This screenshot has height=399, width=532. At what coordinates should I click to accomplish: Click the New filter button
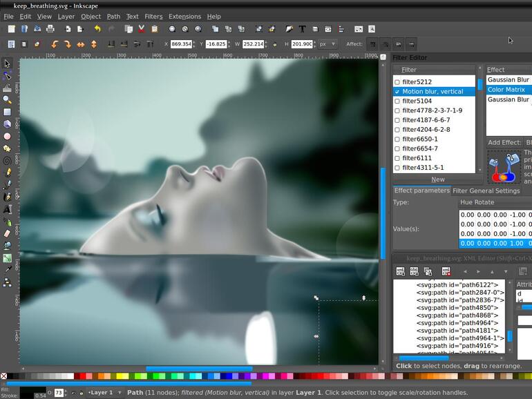(x=438, y=179)
